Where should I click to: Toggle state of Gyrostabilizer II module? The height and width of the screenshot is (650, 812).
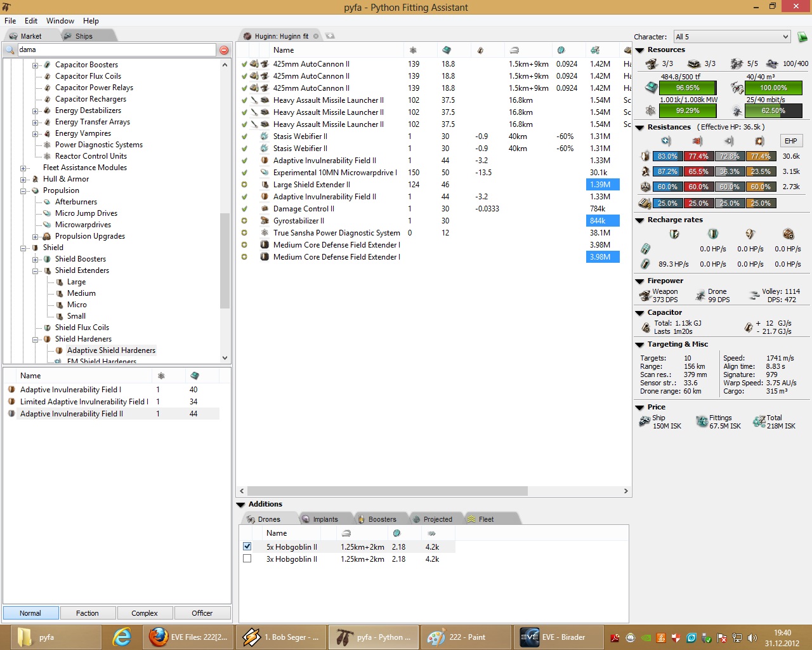pyautogui.click(x=244, y=221)
